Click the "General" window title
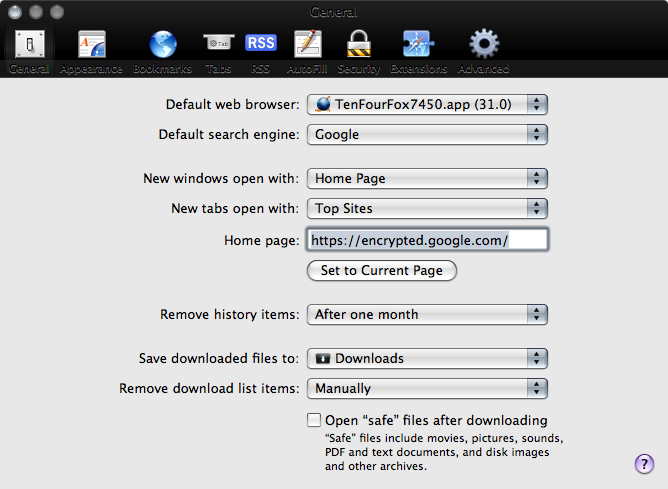Viewport: 668px width, 489px height. (334, 12)
